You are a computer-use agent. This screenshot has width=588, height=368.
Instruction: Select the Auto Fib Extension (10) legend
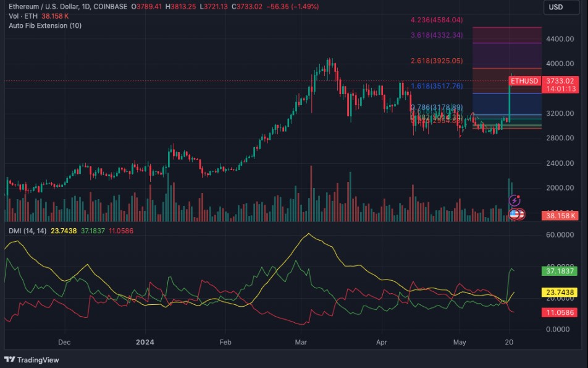(x=44, y=25)
